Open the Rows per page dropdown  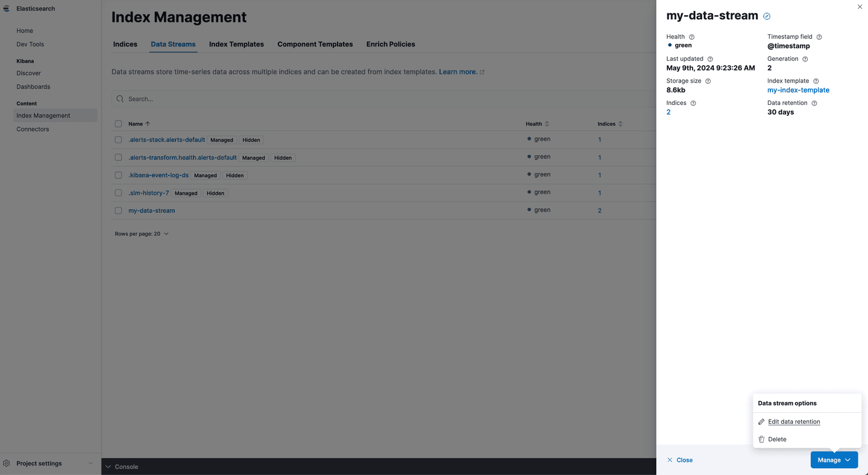click(x=142, y=234)
